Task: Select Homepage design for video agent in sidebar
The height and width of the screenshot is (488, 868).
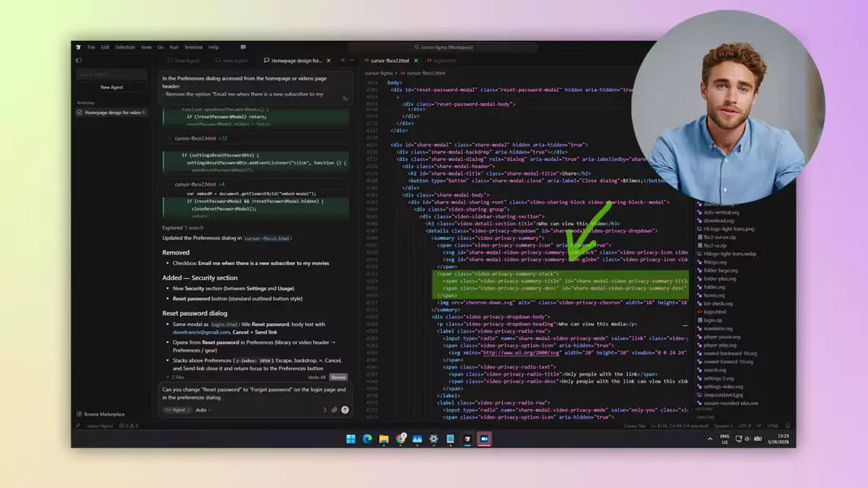Action: [111, 112]
